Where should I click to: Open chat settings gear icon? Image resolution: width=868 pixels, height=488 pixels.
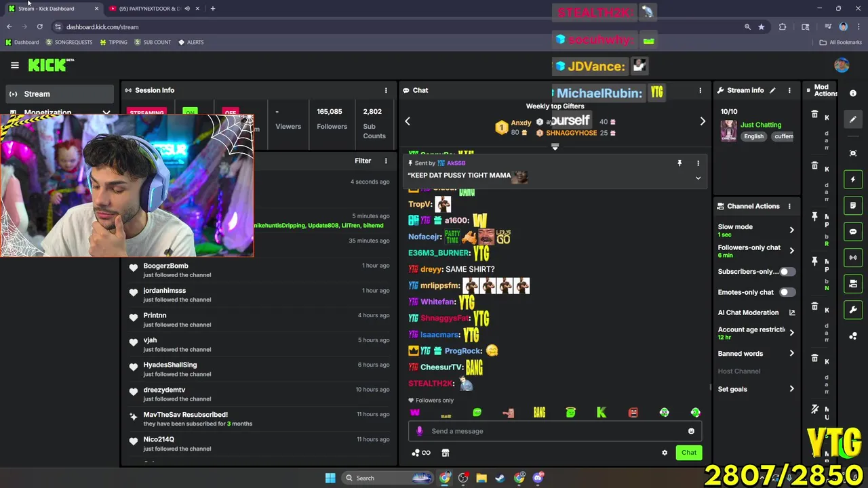click(665, 453)
